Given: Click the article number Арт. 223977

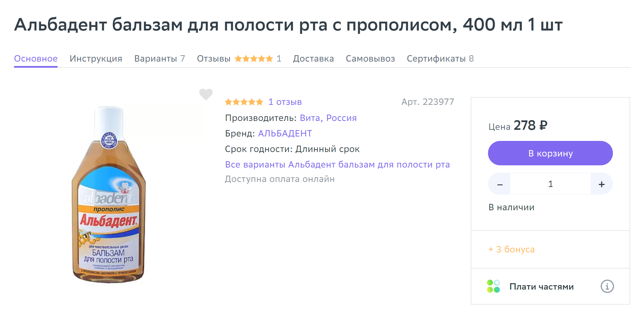Looking at the screenshot, I should click(x=428, y=102).
